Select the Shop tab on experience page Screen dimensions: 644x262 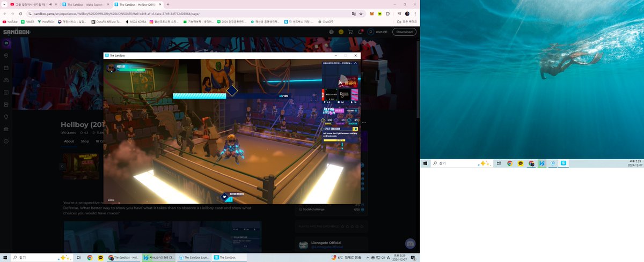point(85,141)
